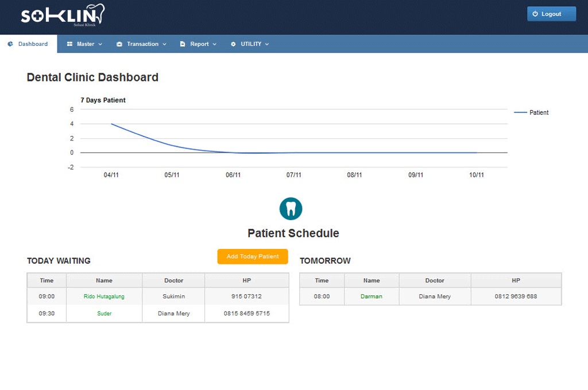Click the Master grid icon

(x=69, y=44)
